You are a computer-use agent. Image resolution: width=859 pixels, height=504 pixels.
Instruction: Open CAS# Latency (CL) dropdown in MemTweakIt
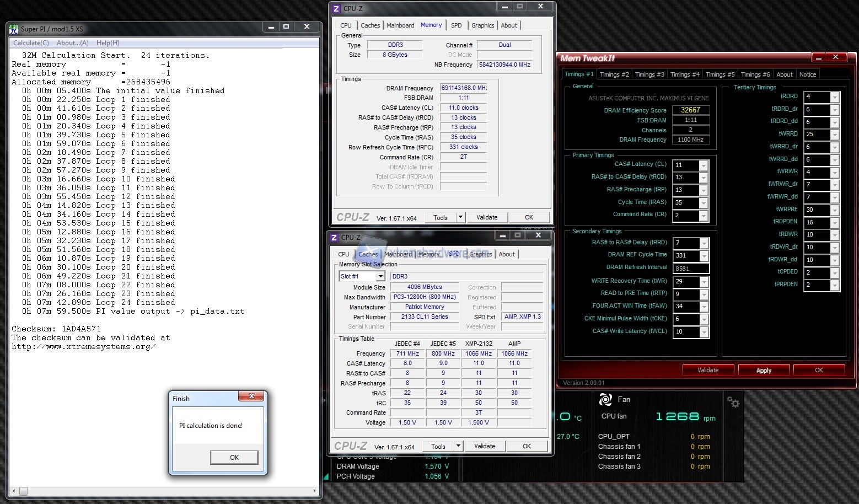(703, 165)
